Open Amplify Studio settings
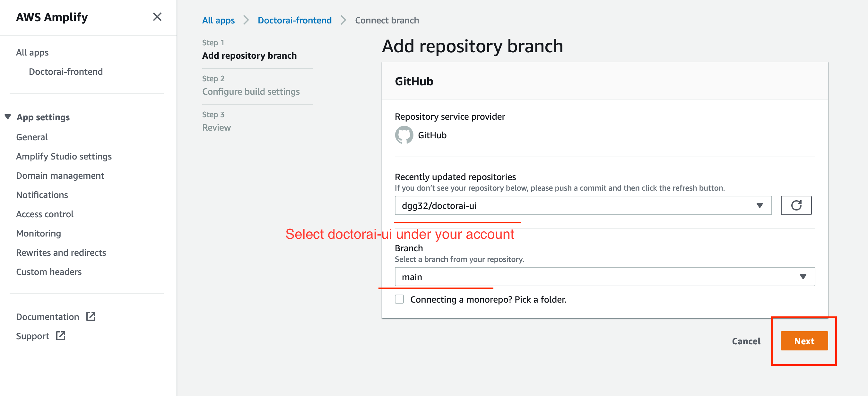Image resolution: width=868 pixels, height=396 pixels. [x=64, y=157]
